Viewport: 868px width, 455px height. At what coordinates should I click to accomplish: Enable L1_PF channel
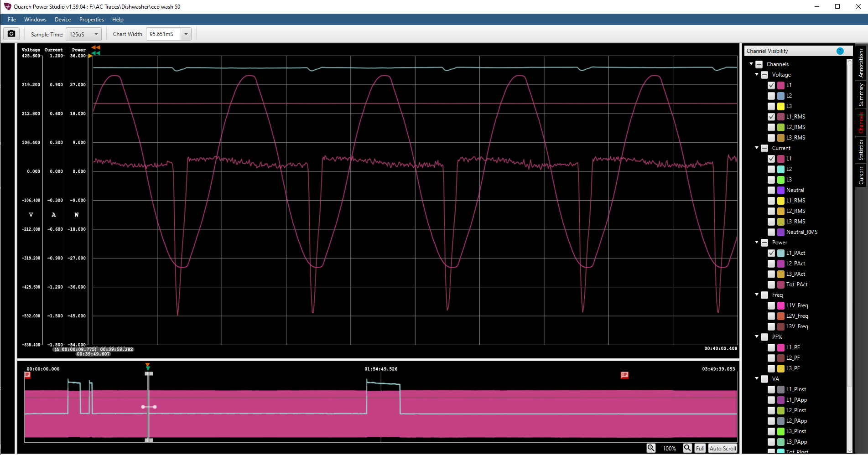tap(771, 347)
